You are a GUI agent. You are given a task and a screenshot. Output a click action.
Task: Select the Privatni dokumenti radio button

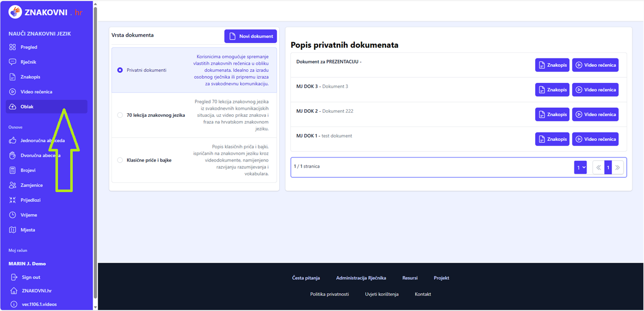coord(120,70)
